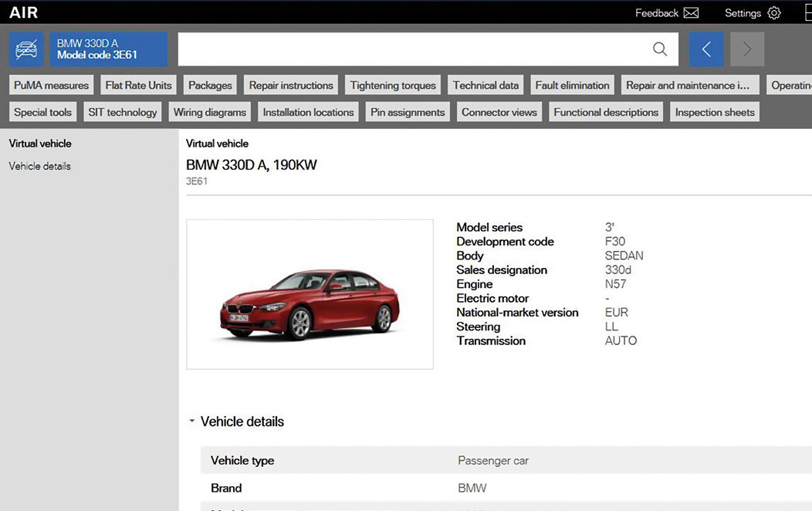Switch to the Technical data tab
This screenshot has width=812, height=511.
[x=486, y=85]
